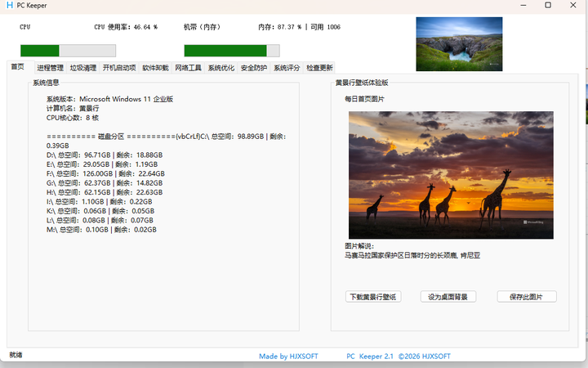Screen dimensions: 588x368
Task: Click the K:\ drive space line
Action: click(x=100, y=211)
